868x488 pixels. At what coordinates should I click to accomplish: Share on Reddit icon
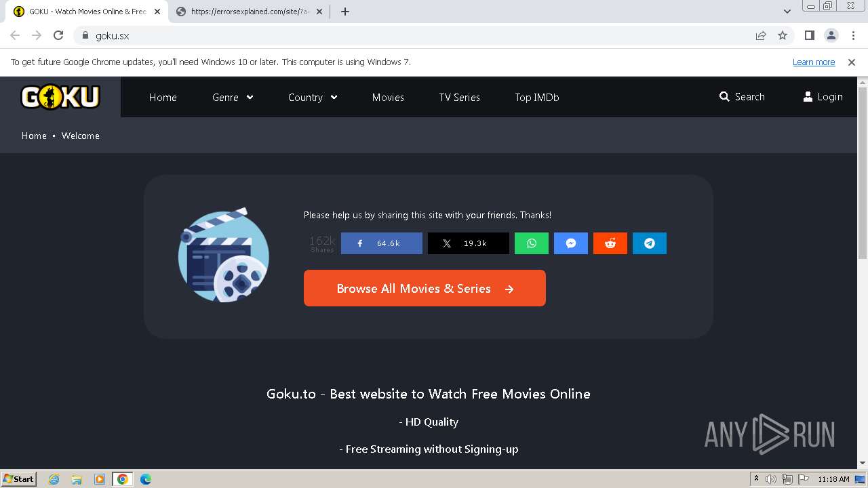610,243
